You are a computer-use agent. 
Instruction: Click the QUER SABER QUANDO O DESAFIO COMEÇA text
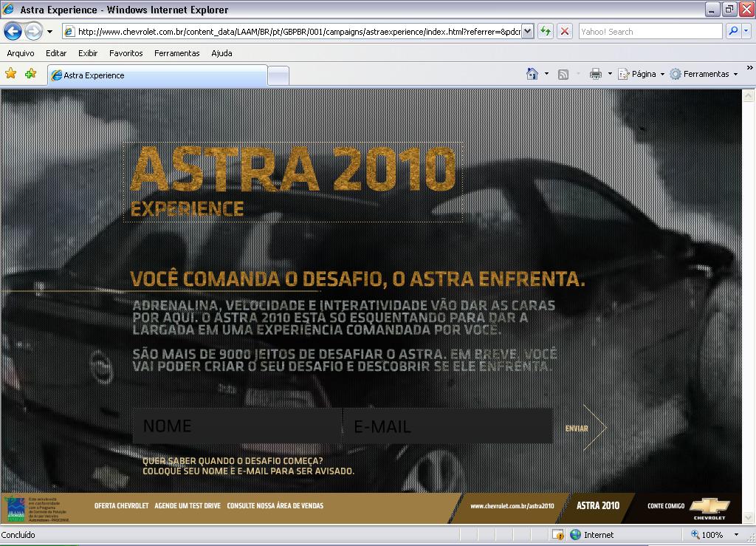[233, 460]
